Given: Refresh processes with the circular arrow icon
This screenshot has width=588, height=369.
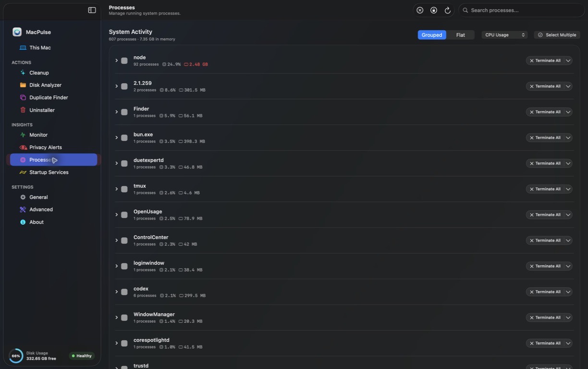Looking at the screenshot, I should 448,10.
